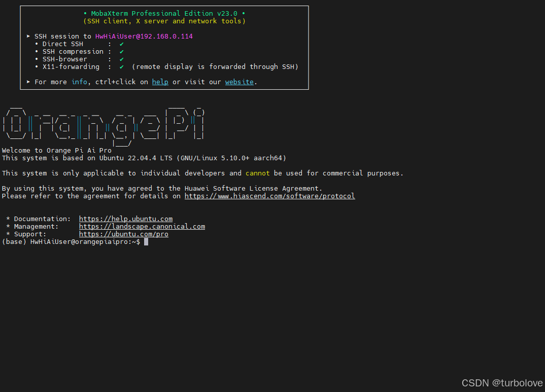The height and width of the screenshot is (392, 545).
Task: Click the '(base)' conda environment indicator
Action: (14, 242)
